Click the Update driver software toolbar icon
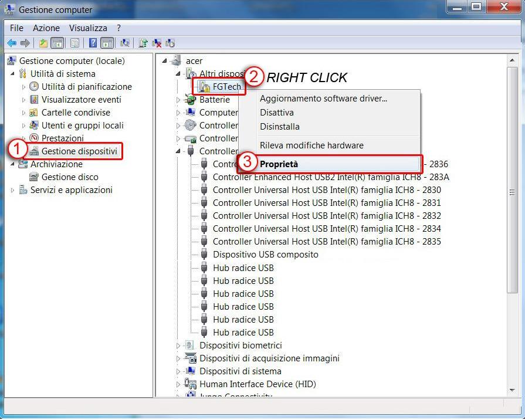 pos(143,43)
